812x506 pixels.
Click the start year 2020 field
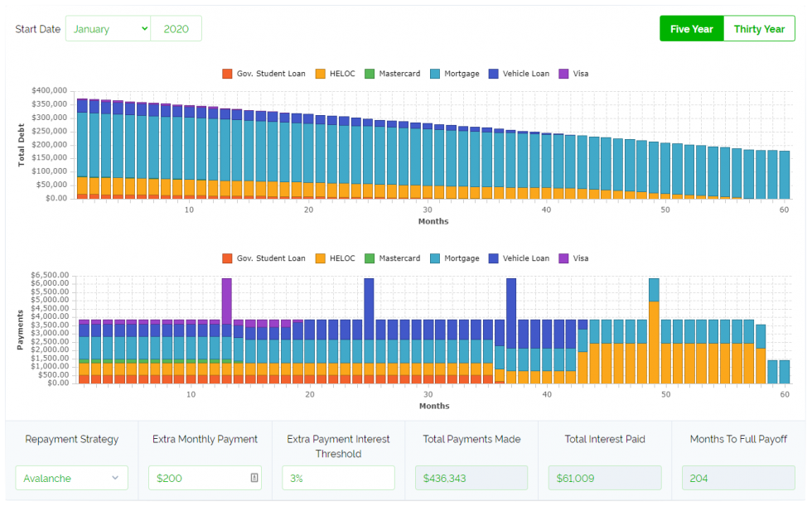pyautogui.click(x=176, y=29)
